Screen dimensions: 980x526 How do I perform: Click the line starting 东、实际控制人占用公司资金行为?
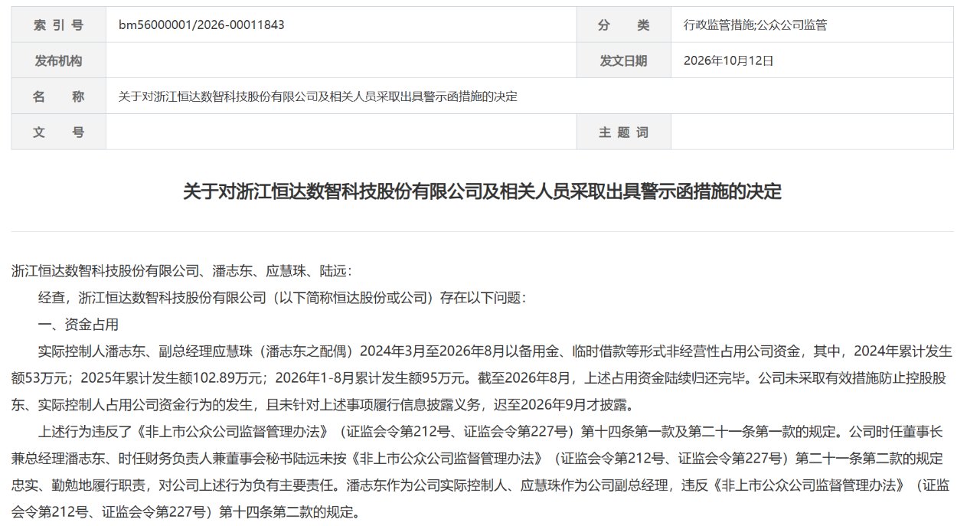(x=324, y=404)
